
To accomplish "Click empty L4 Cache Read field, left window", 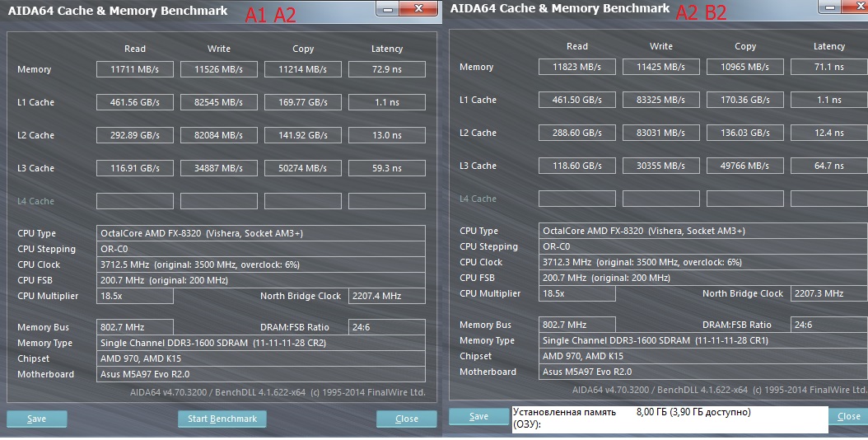I will point(134,200).
